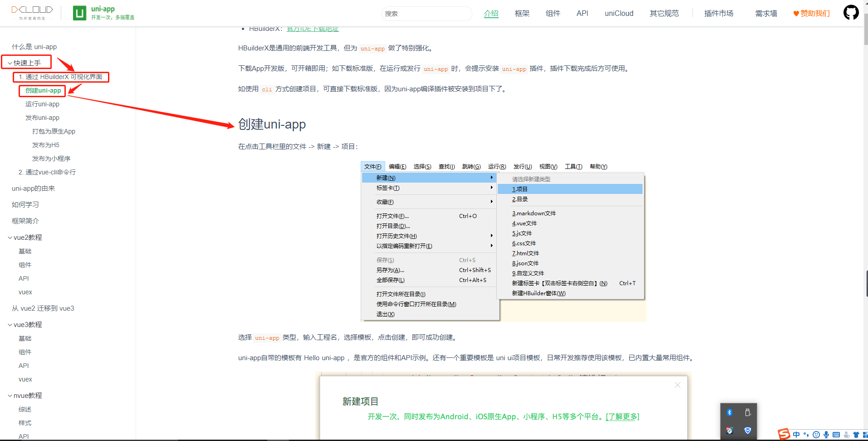
Task: Switch to the API nav tab
Action: [582, 14]
